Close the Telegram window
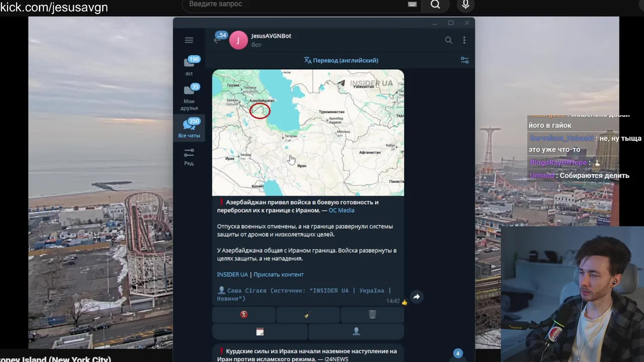Screen dimensions: 644x362 467,23
